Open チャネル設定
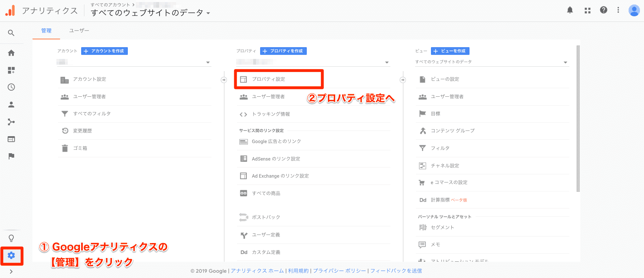This screenshot has height=278, width=644. (445, 166)
